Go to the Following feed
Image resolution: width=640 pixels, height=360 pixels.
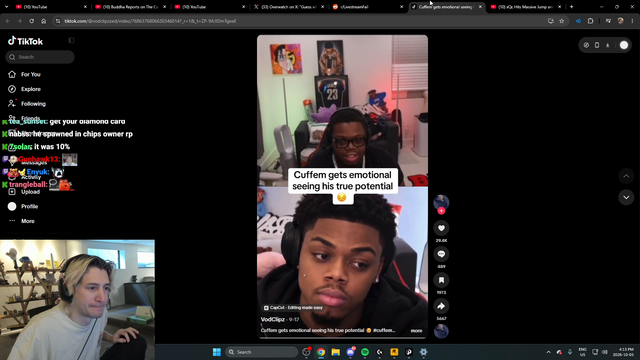click(x=27, y=104)
